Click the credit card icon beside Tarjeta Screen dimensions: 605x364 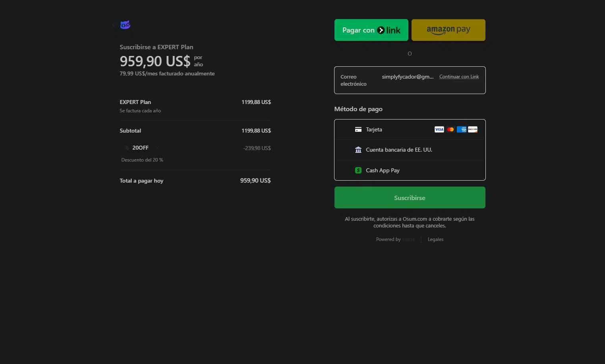point(358,129)
